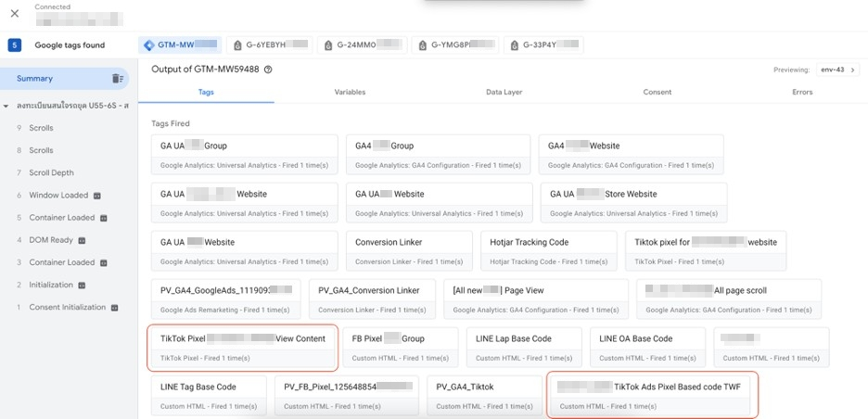Screen dimensions: 868x419
Task: Open help icon next to Output of GTM-MW59488
Action: [x=269, y=70]
